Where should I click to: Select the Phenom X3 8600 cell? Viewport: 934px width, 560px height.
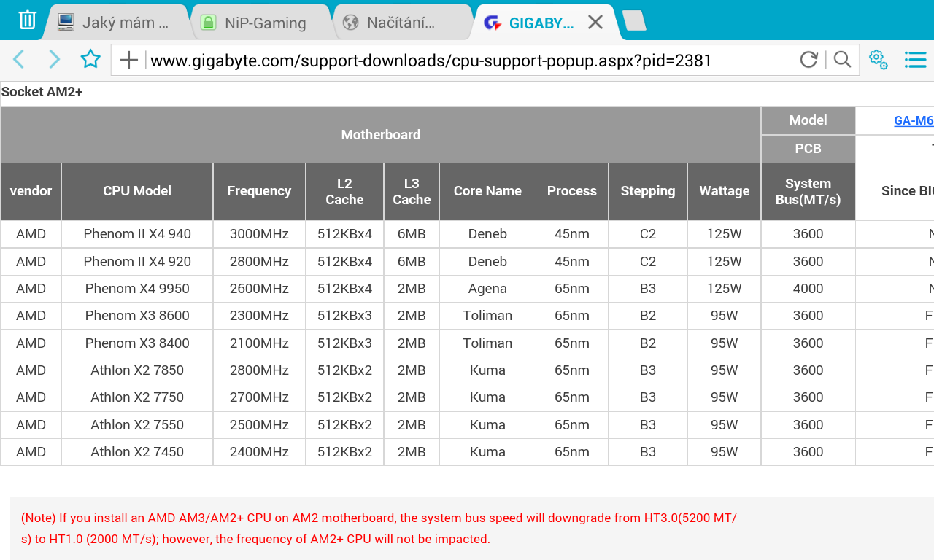tap(137, 316)
